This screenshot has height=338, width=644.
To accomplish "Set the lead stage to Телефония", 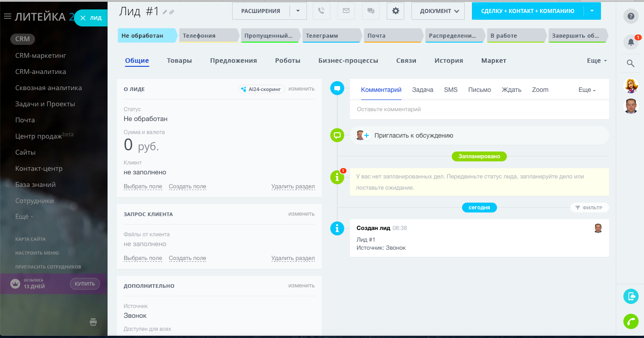I will (x=209, y=35).
